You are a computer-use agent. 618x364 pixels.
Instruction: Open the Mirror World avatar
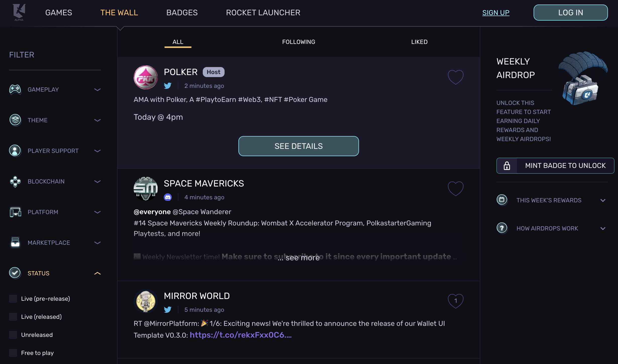146,301
